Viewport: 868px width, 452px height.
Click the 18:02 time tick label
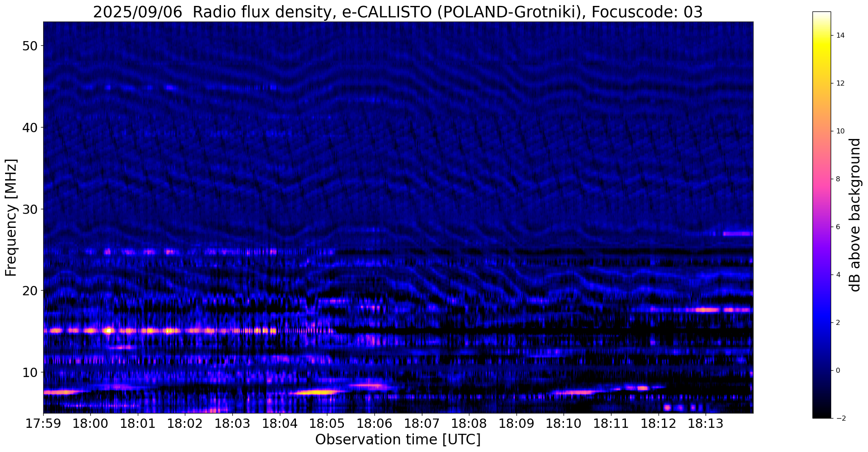click(185, 424)
